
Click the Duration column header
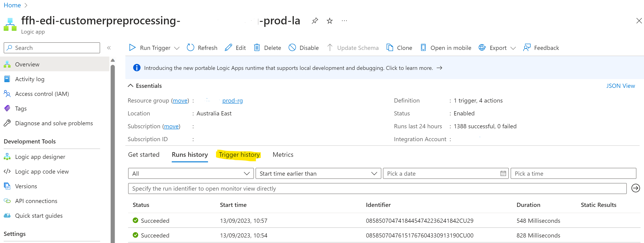pyautogui.click(x=528, y=205)
